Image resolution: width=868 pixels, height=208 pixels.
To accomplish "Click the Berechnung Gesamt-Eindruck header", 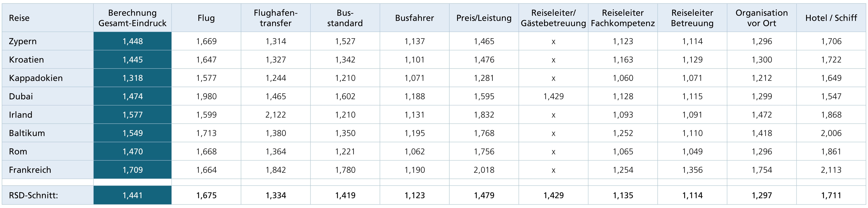I will (x=132, y=18).
